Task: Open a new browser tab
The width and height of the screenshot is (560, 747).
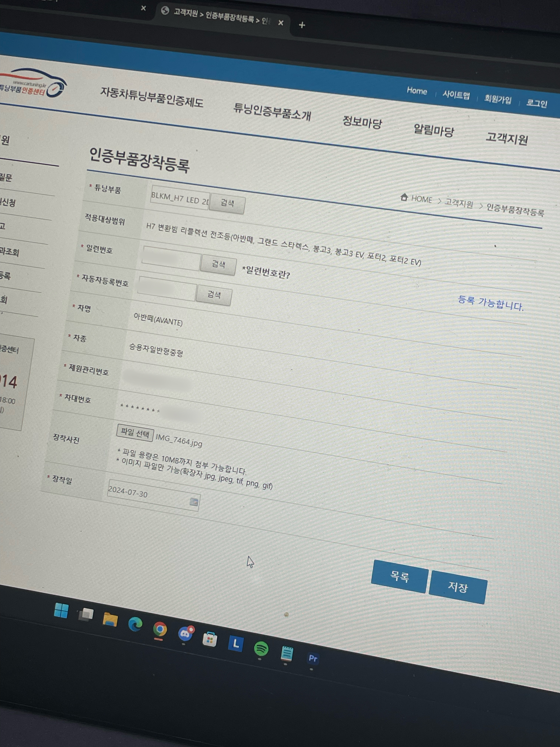Action: point(302,25)
